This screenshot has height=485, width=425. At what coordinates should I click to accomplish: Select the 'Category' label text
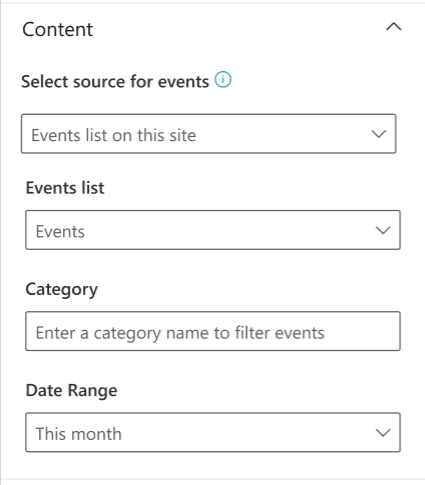62,289
